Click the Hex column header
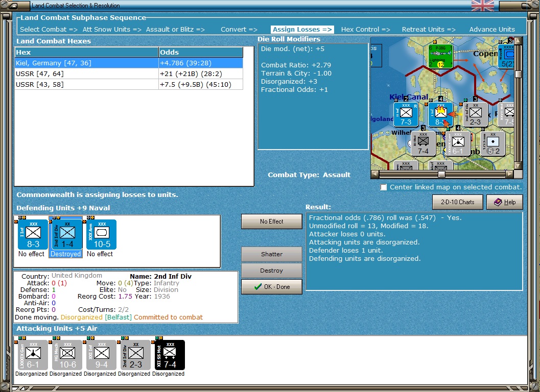This screenshot has height=392, width=540. pos(86,52)
